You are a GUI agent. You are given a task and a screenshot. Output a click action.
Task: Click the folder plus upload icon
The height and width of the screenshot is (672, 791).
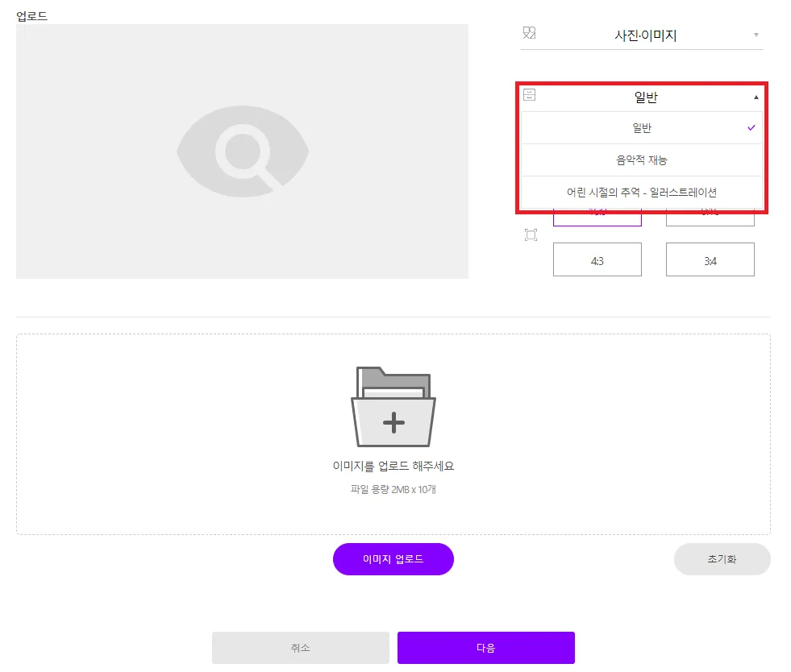pos(393,407)
